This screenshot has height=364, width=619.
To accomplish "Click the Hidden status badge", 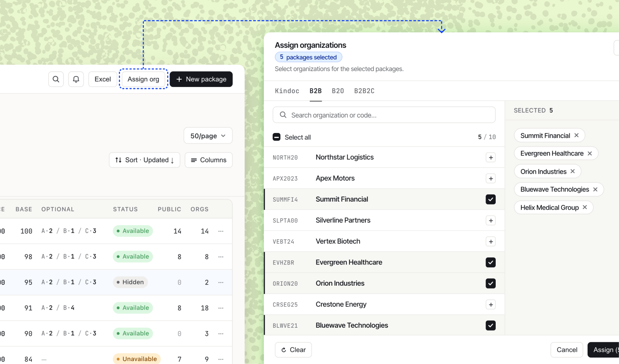I will click(130, 282).
